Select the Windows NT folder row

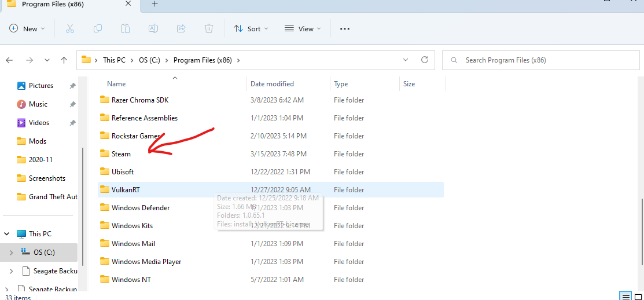(271, 280)
